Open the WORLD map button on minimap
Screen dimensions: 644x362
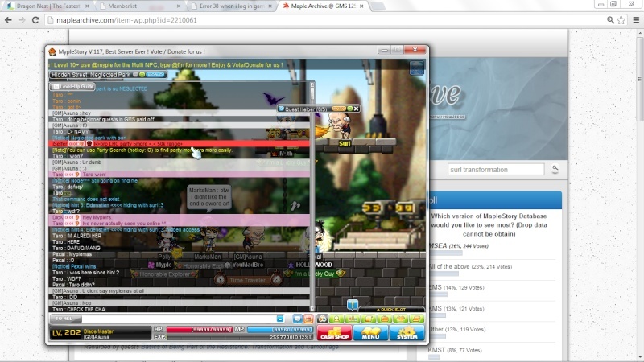pos(155,75)
